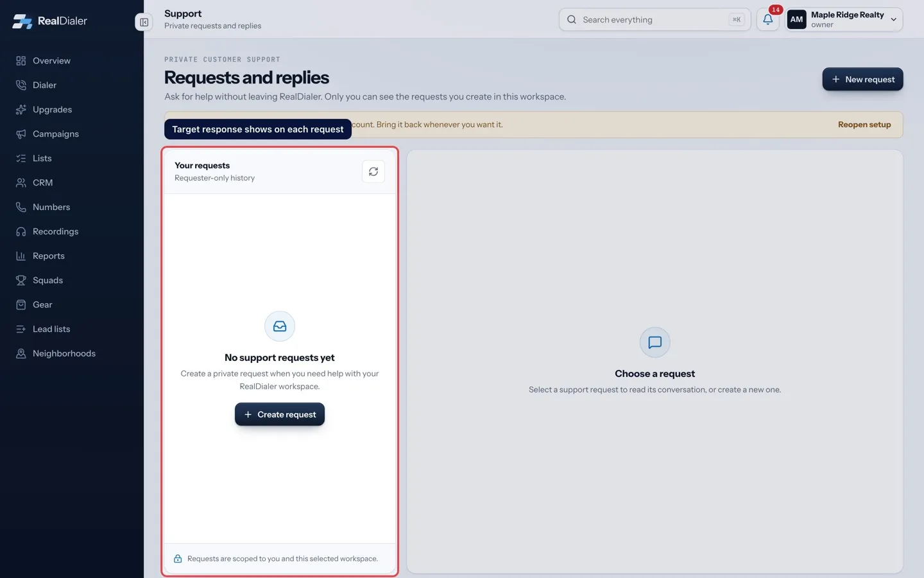Click the inbox icon above No support requests
The image size is (924, 578).
point(280,326)
